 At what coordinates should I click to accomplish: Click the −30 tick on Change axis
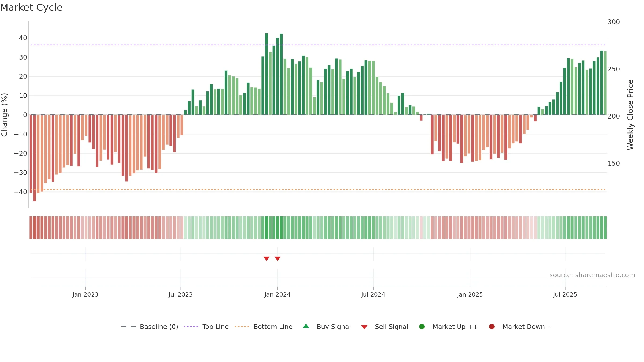(x=21, y=173)
